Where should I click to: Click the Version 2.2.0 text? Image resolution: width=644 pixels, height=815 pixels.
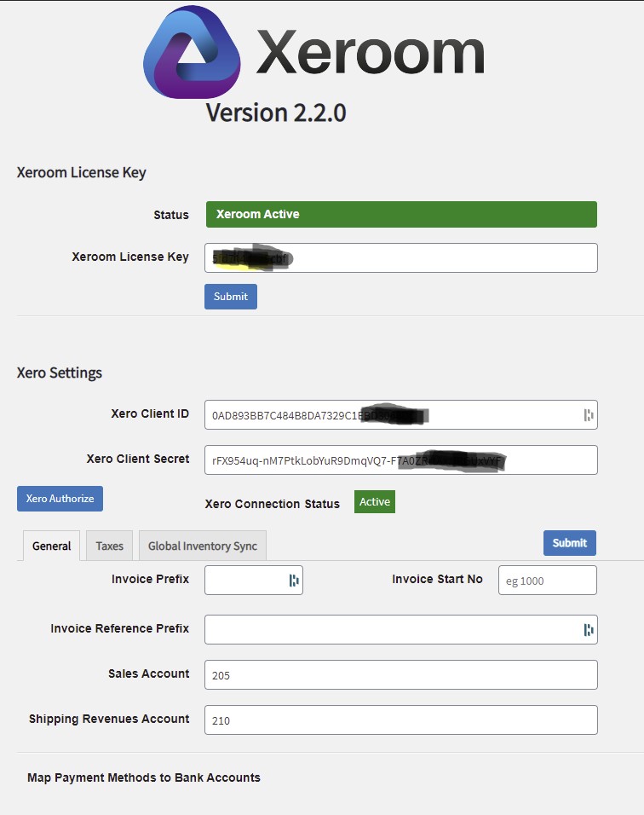click(276, 113)
